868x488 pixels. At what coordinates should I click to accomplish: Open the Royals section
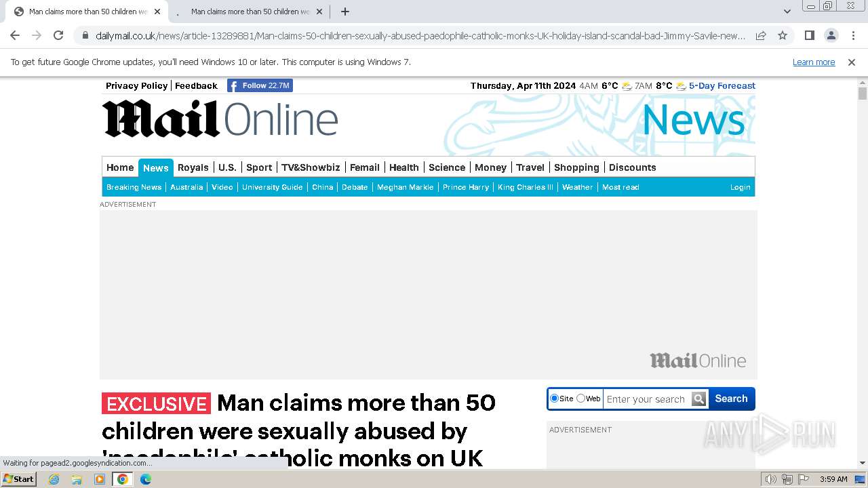[193, 167]
